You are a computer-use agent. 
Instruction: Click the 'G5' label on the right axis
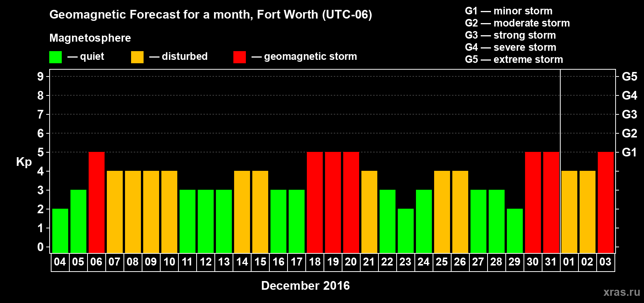630,77
